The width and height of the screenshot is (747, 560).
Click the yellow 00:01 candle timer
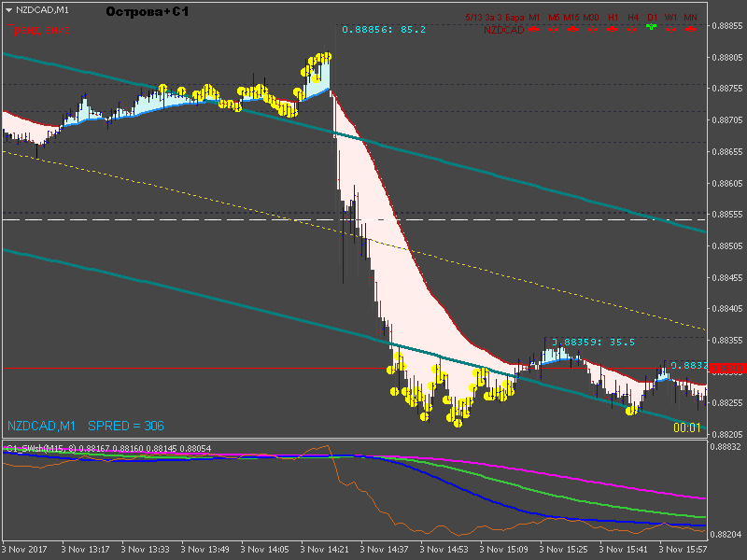[x=686, y=427]
